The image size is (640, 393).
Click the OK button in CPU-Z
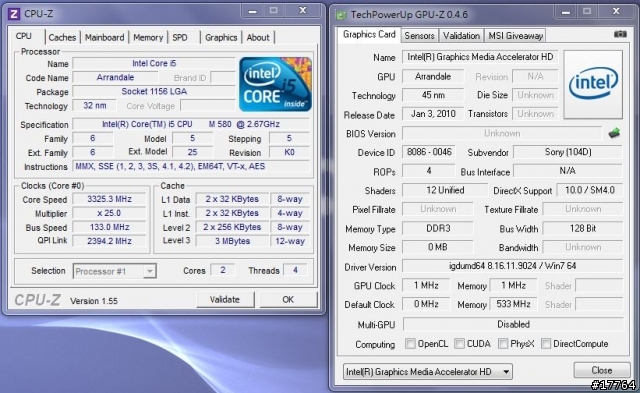288,300
